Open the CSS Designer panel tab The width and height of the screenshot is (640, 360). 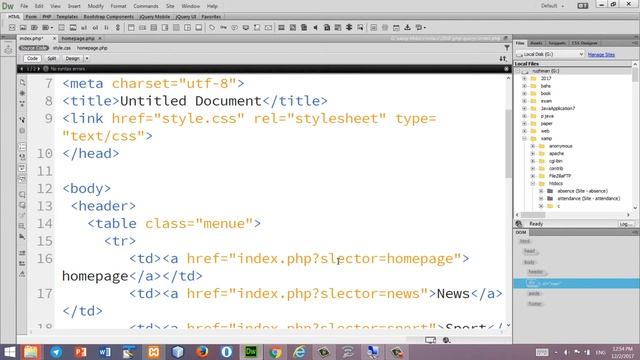pos(584,43)
